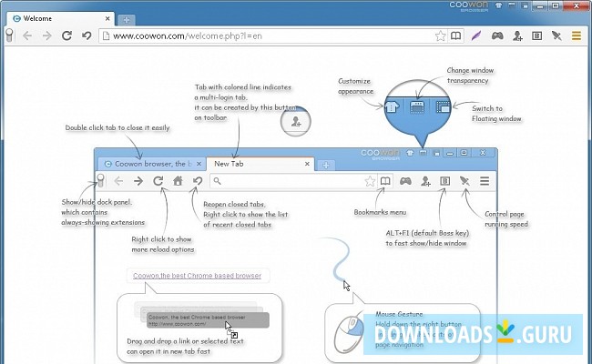592x364 pixels.
Task: Click the text 'Double click tab to close it easily'
Action: [x=117, y=128]
